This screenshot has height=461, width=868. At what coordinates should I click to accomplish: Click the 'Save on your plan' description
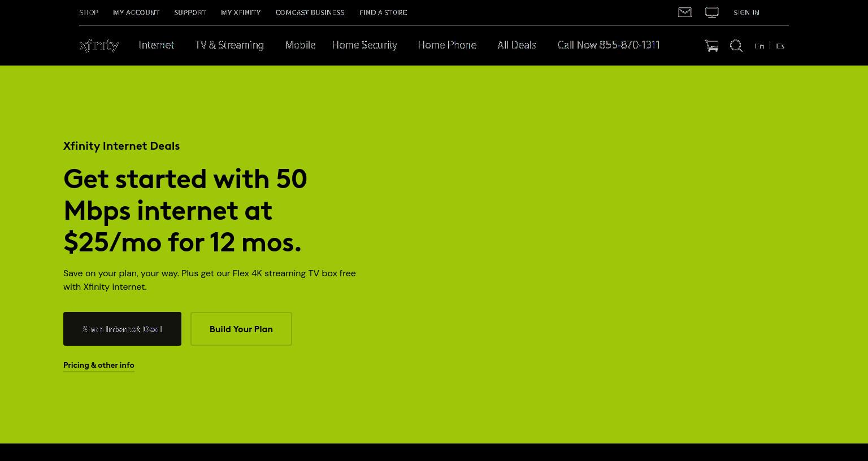click(x=210, y=280)
